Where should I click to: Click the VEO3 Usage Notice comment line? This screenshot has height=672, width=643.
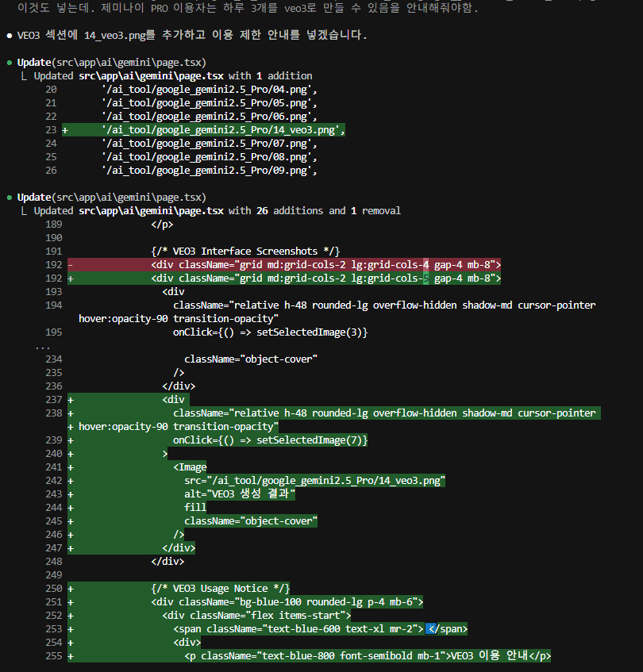(x=221, y=589)
